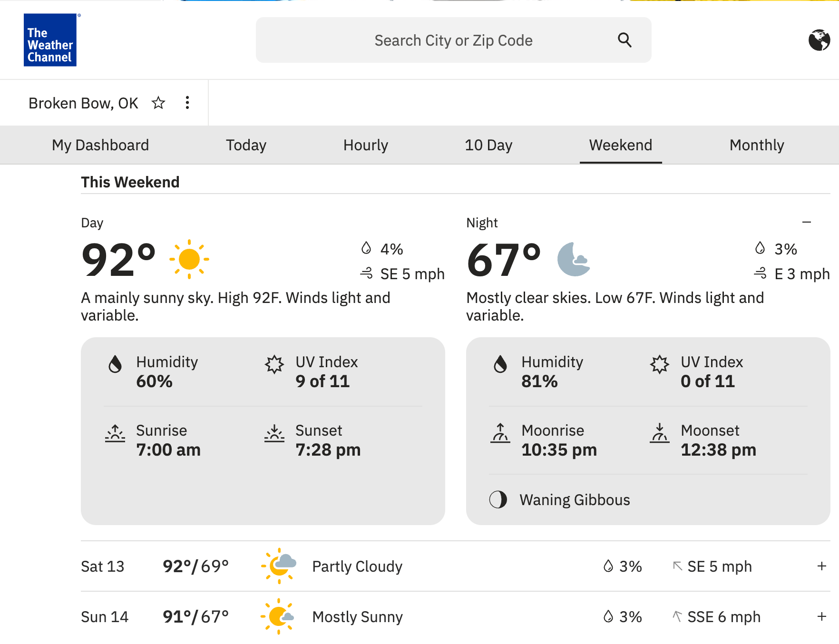
Task: Select the Today tab
Action: tap(246, 145)
